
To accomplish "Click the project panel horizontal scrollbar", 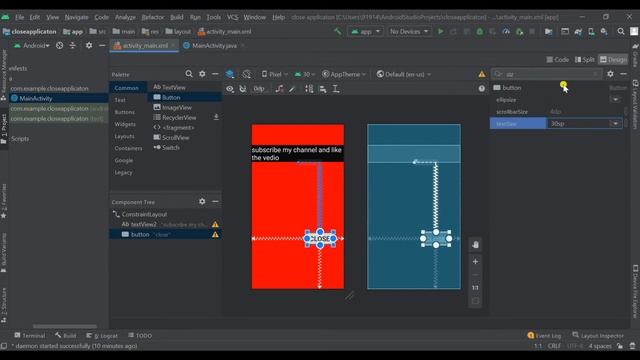I will coord(65,326).
